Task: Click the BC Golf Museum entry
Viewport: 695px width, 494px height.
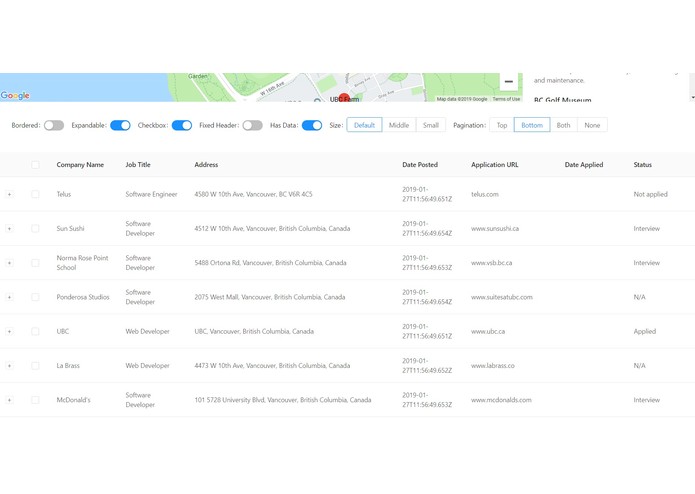Action: point(562,99)
